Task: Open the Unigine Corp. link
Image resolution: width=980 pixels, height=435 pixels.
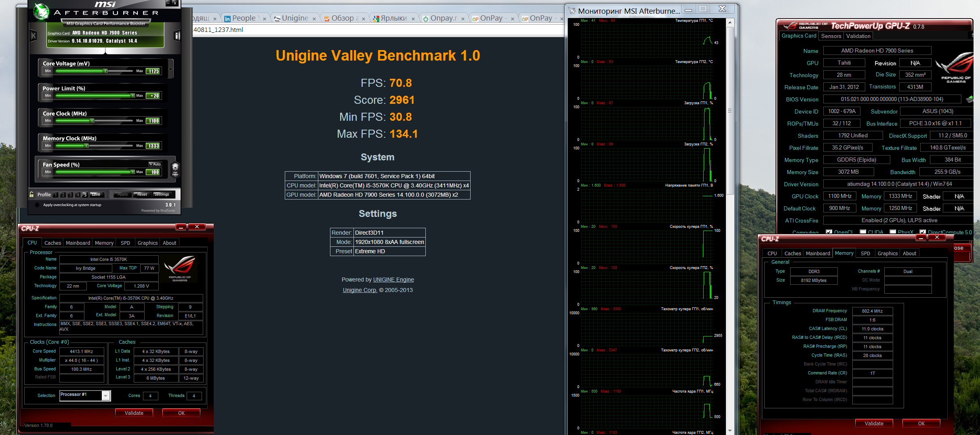Action: 360,290
